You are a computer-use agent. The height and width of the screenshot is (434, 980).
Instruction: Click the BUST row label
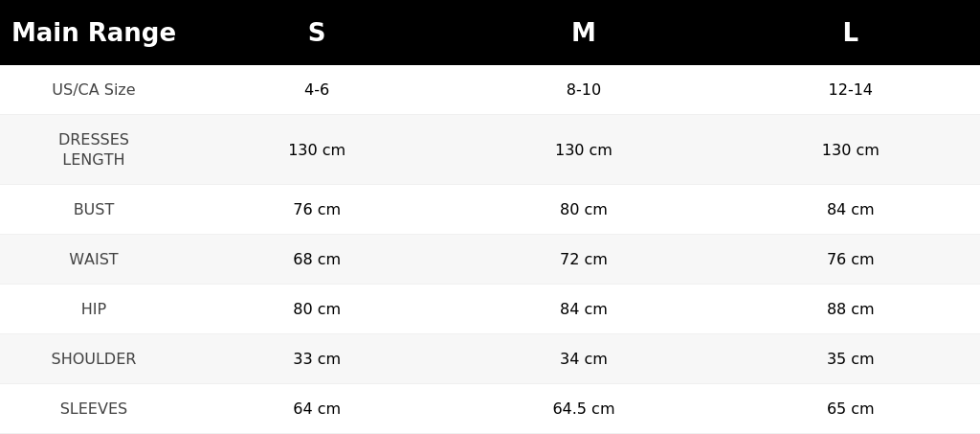pyautogui.click(x=94, y=210)
